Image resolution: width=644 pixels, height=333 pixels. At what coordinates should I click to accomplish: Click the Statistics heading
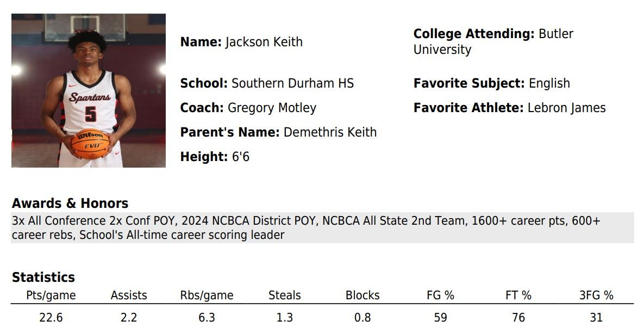pyautogui.click(x=43, y=277)
